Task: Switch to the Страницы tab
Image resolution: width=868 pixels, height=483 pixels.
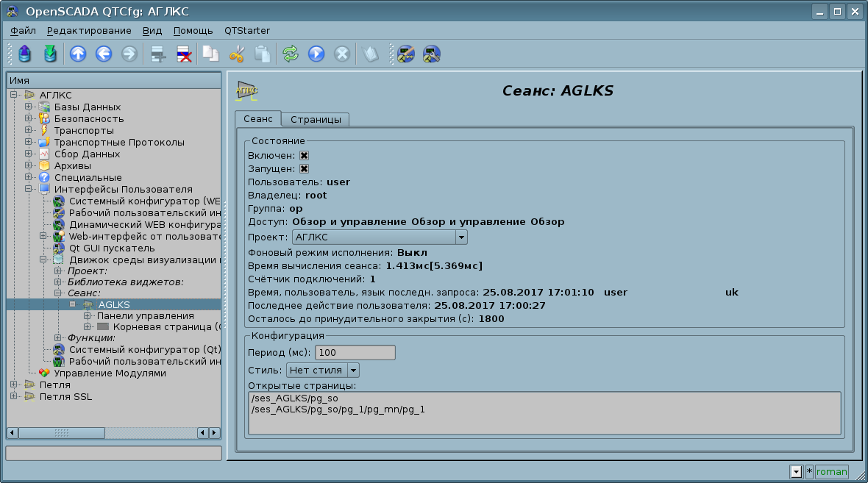Action: pyautogui.click(x=316, y=120)
